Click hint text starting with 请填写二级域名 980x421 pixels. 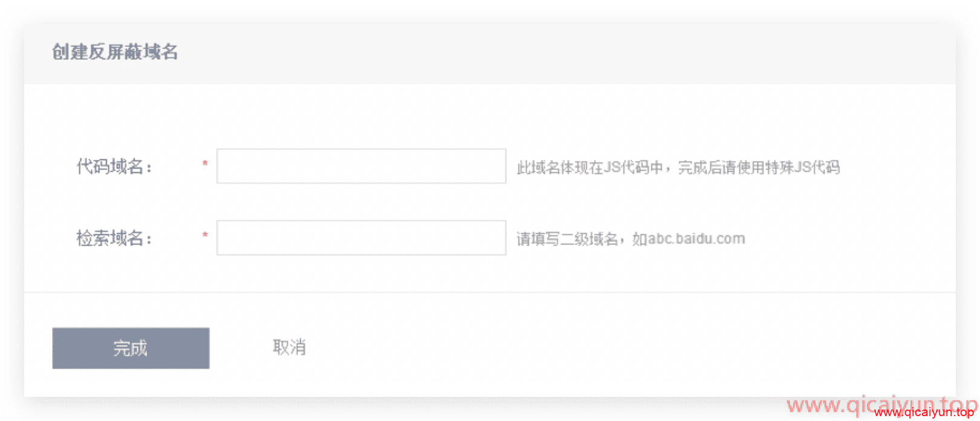click(569, 239)
